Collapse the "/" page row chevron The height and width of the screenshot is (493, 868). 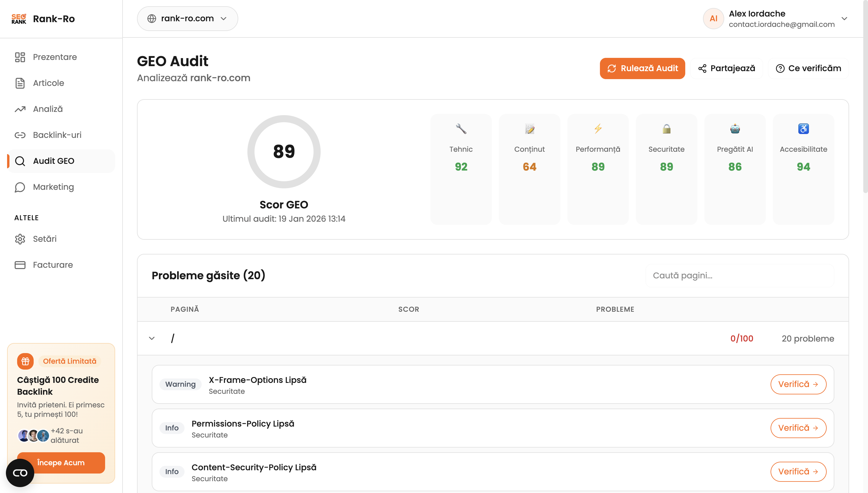tap(152, 338)
